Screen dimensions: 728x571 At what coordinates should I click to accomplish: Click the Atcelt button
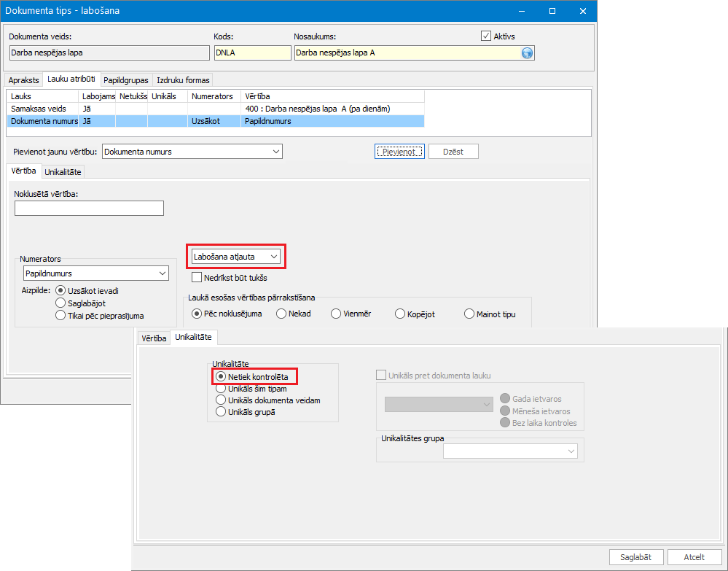tap(694, 557)
